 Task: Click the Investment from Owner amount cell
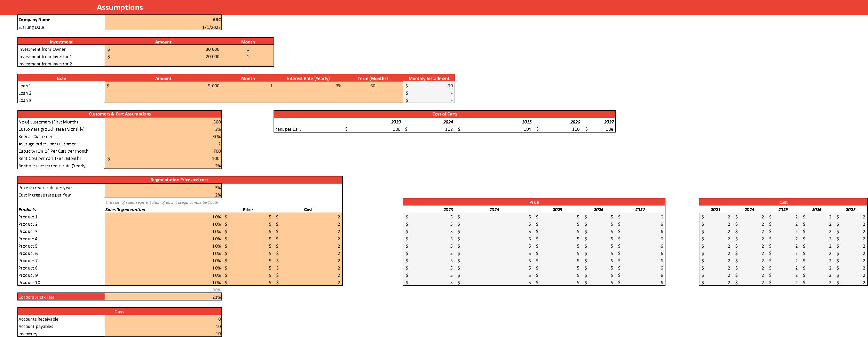pyautogui.click(x=163, y=49)
